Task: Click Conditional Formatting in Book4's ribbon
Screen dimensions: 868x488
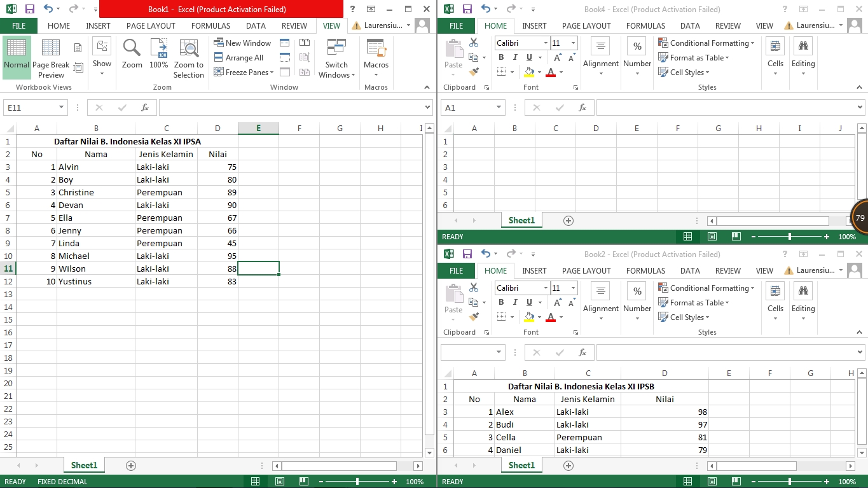Action: [705, 43]
